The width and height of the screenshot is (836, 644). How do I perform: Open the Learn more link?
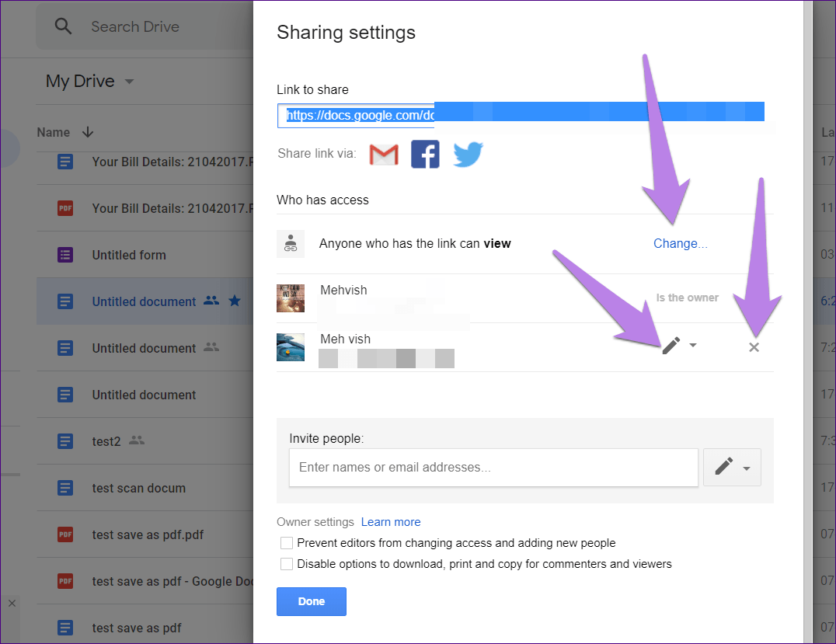(391, 522)
